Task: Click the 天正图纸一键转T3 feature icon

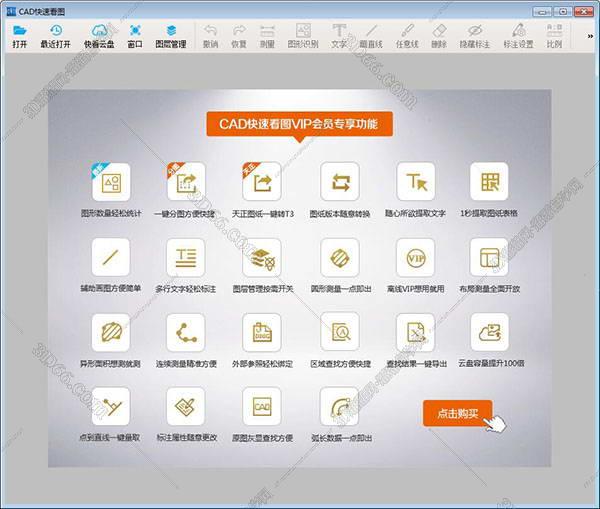Action: tap(263, 182)
